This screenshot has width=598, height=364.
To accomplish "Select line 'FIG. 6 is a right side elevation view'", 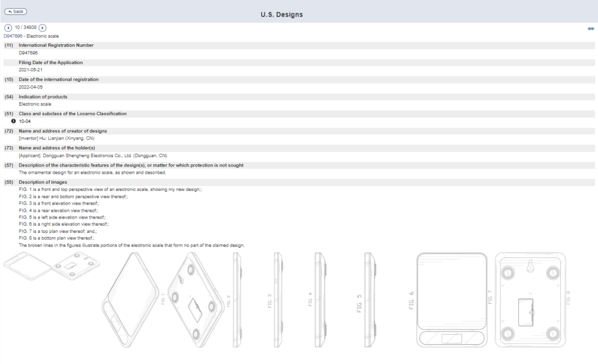I will pos(64,224).
